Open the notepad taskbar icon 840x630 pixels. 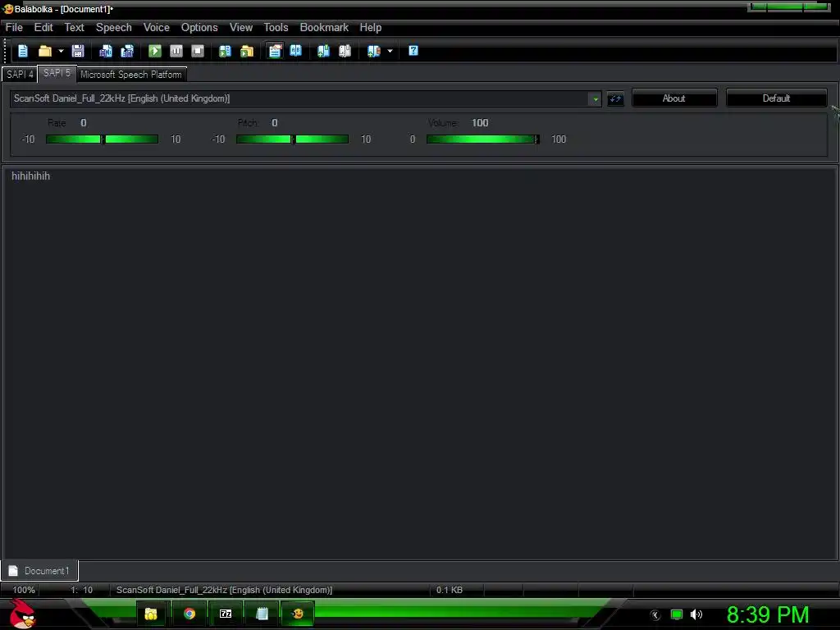click(262, 614)
